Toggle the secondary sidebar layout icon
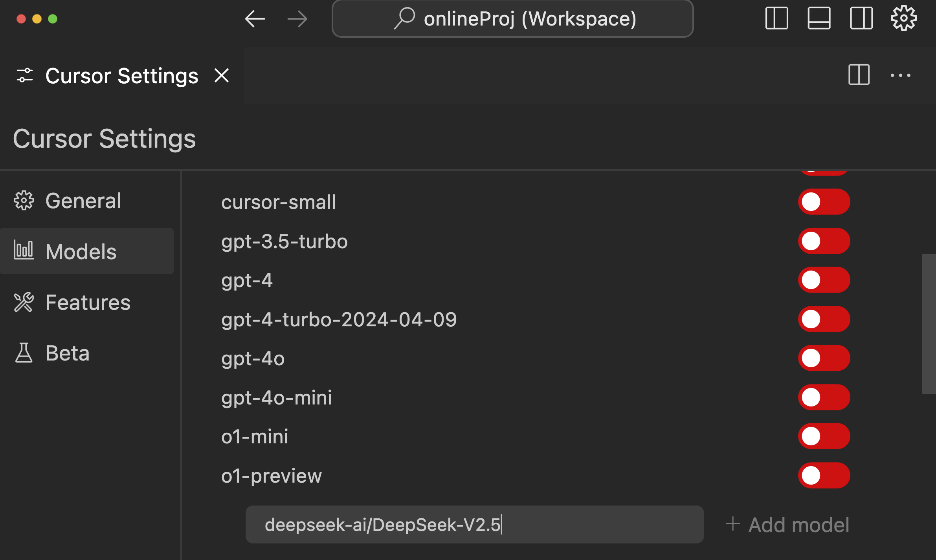 click(861, 18)
